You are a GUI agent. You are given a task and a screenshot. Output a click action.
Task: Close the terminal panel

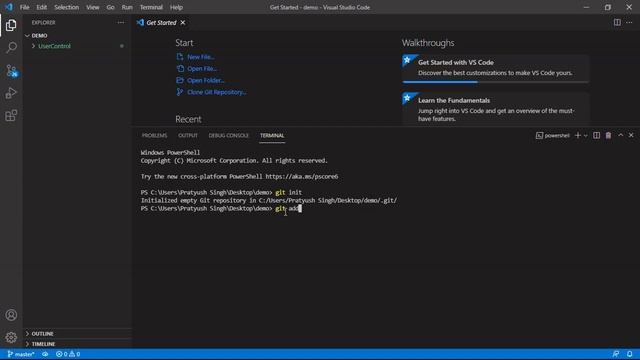pyautogui.click(x=631, y=135)
